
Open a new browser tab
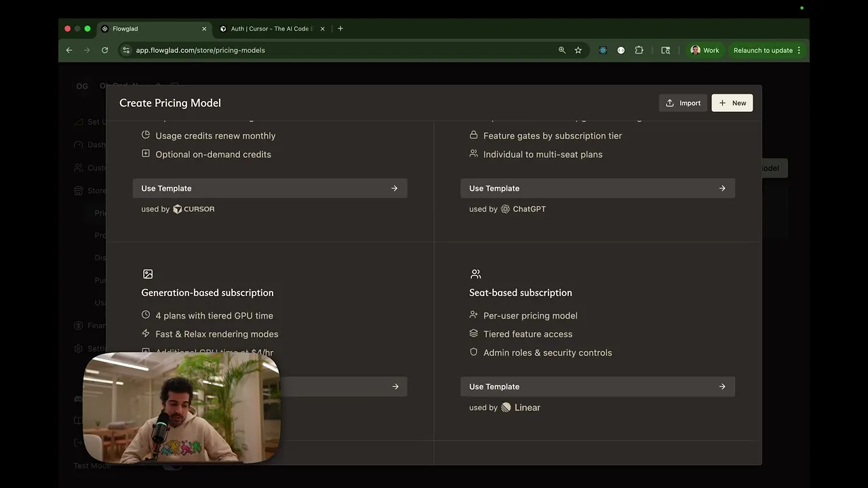(x=340, y=28)
